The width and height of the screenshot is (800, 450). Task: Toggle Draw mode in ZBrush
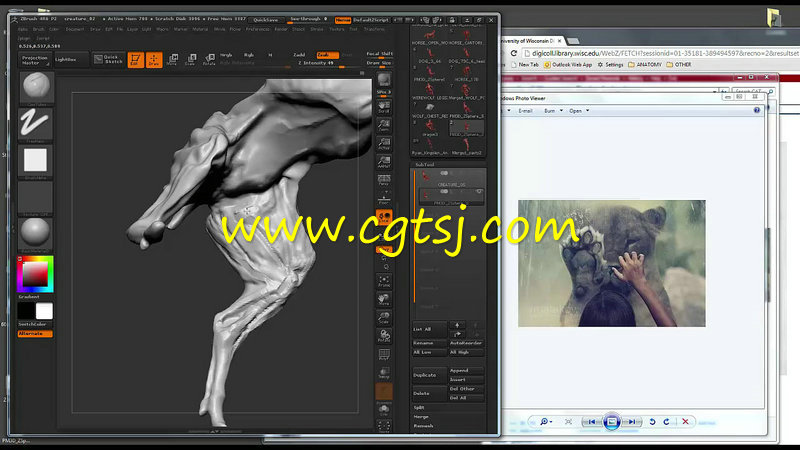154,60
